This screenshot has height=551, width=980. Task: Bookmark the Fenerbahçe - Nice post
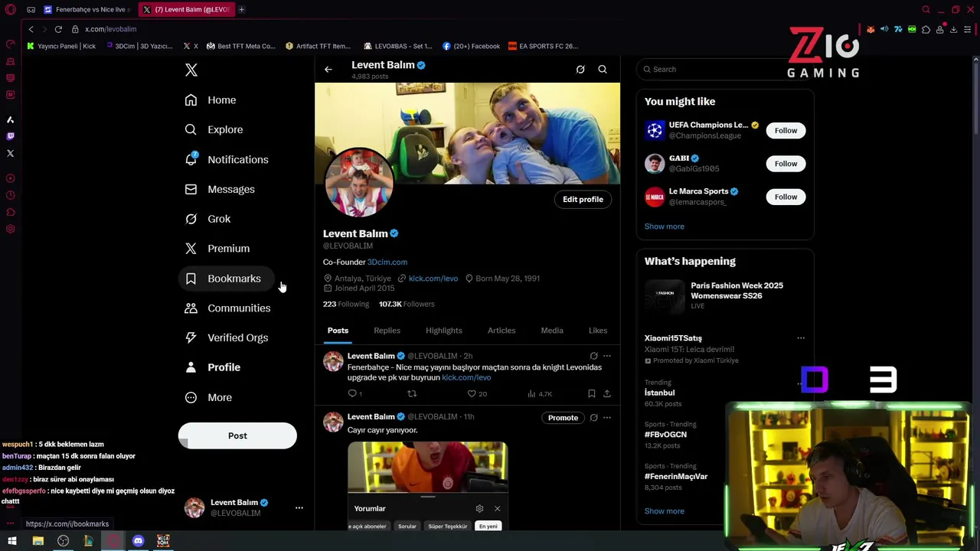point(591,393)
